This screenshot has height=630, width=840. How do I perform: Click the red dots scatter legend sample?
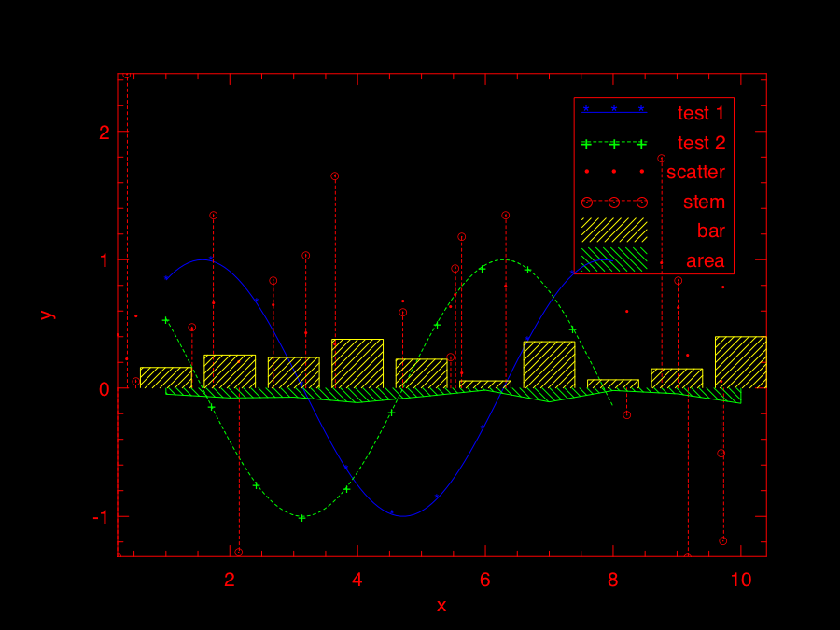[x=613, y=173]
